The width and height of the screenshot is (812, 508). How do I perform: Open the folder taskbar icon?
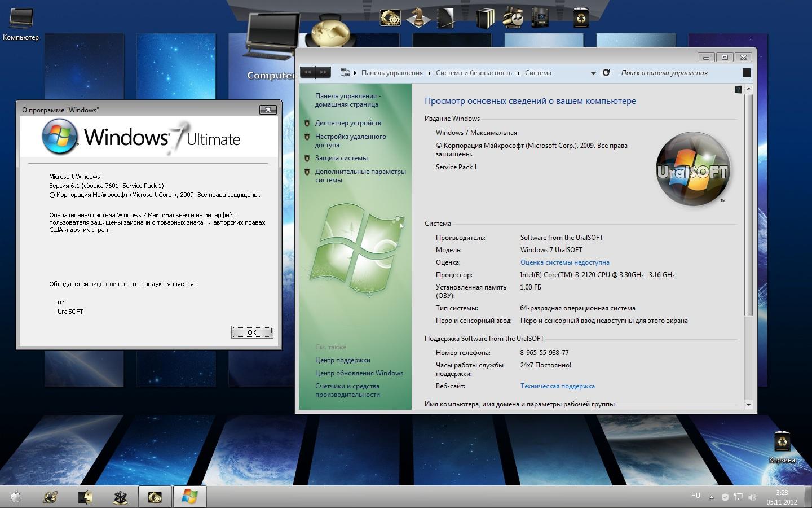[85, 497]
